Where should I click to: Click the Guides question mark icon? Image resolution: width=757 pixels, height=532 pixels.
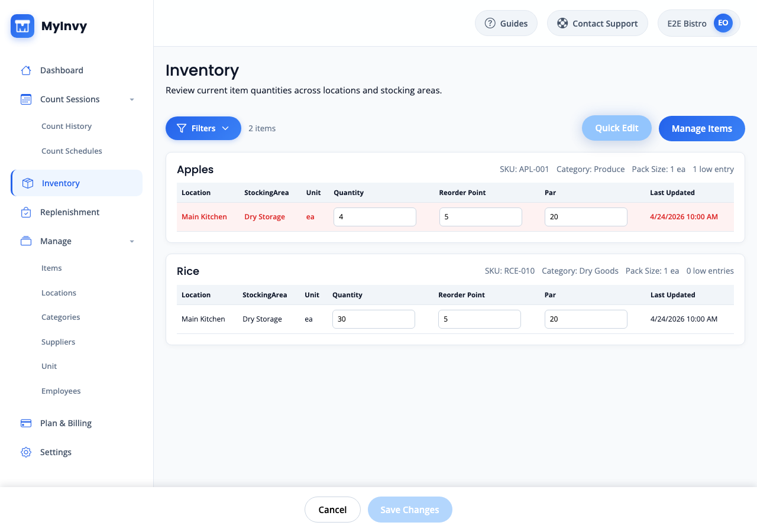click(490, 24)
